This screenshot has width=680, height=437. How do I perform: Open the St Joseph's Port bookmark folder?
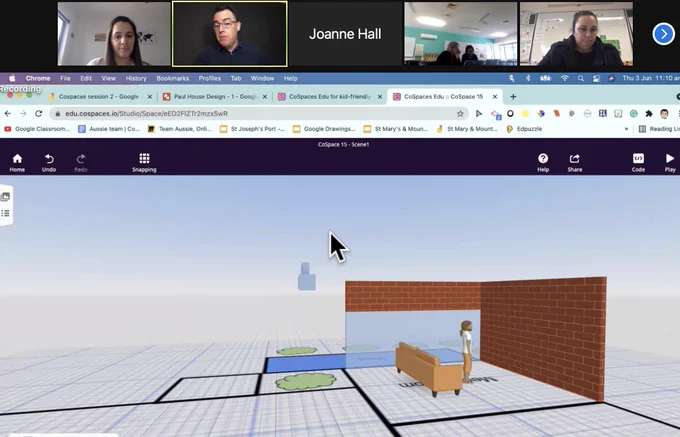click(252, 129)
